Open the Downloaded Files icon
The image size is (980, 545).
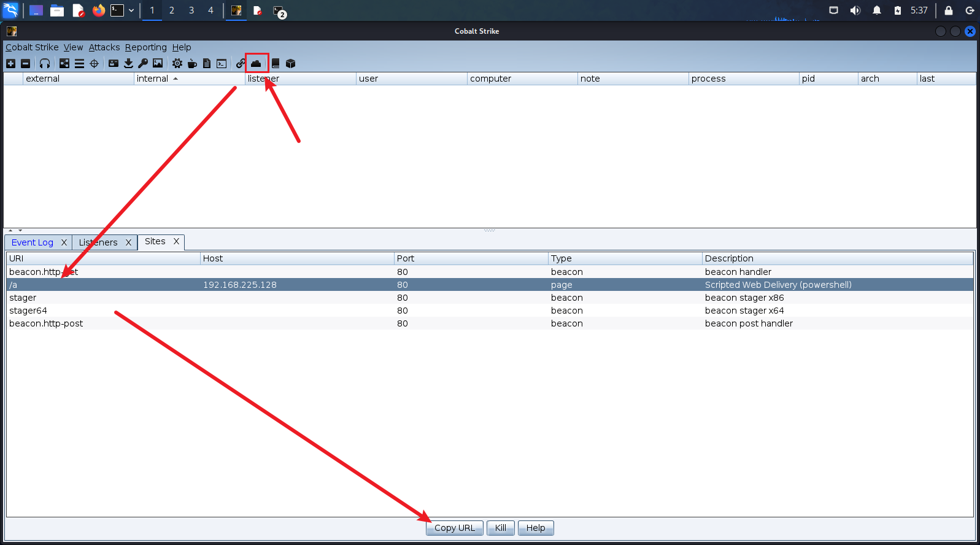tap(128, 63)
